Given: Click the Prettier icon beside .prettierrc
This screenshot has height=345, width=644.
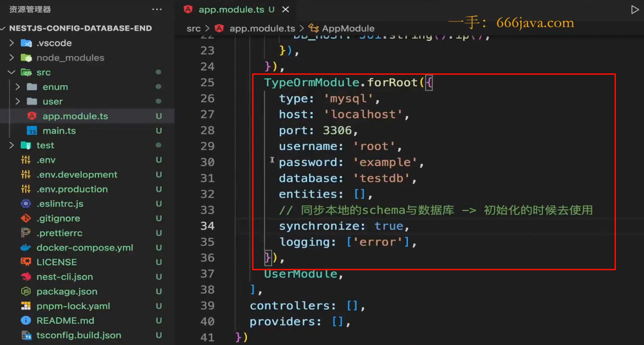Looking at the screenshot, I should click(x=26, y=233).
